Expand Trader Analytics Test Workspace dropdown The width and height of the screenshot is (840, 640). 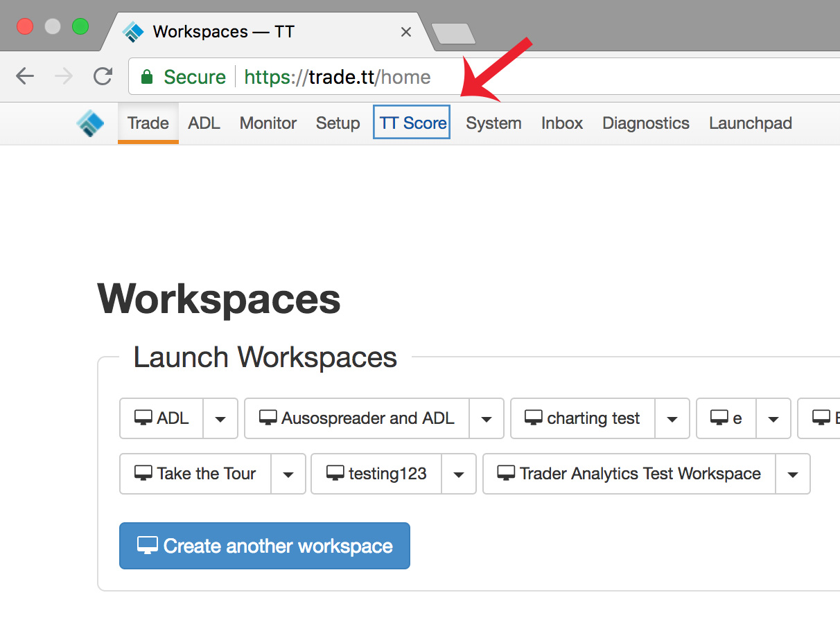click(x=792, y=474)
